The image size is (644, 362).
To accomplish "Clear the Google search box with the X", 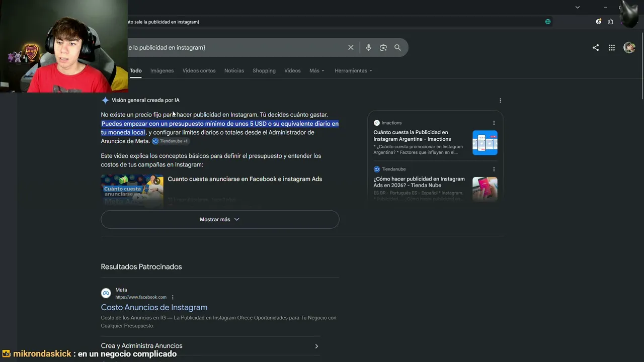I will click(351, 47).
